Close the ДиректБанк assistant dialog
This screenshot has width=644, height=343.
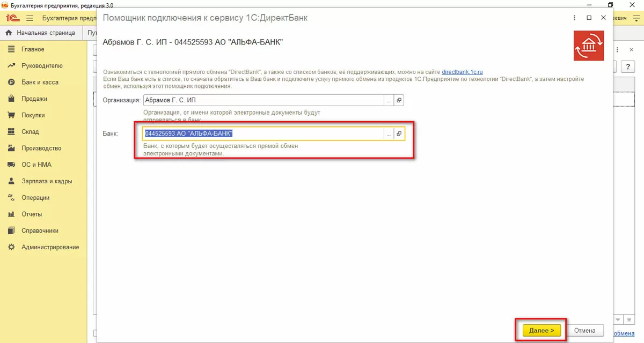tap(603, 18)
